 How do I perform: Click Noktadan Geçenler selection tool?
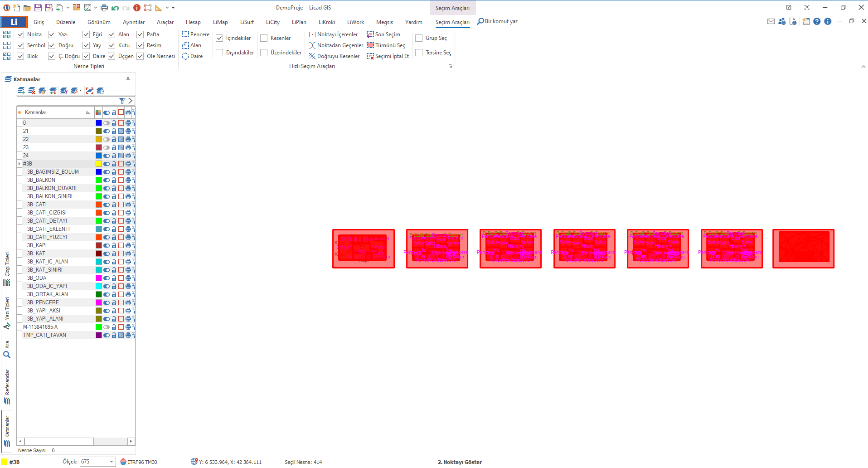tap(336, 45)
